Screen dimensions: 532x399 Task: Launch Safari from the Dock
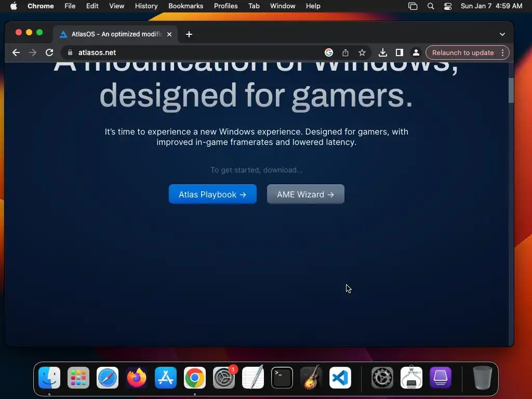pyautogui.click(x=108, y=378)
